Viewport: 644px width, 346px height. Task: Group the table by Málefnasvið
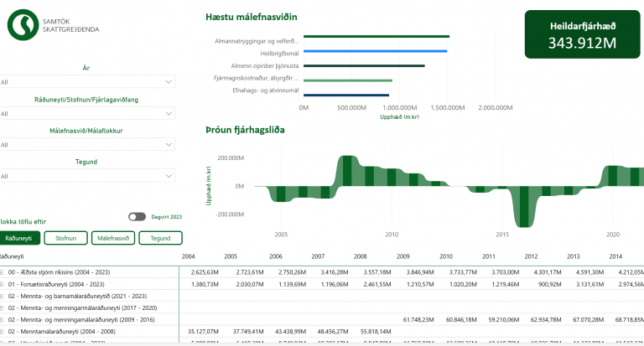click(112, 238)
